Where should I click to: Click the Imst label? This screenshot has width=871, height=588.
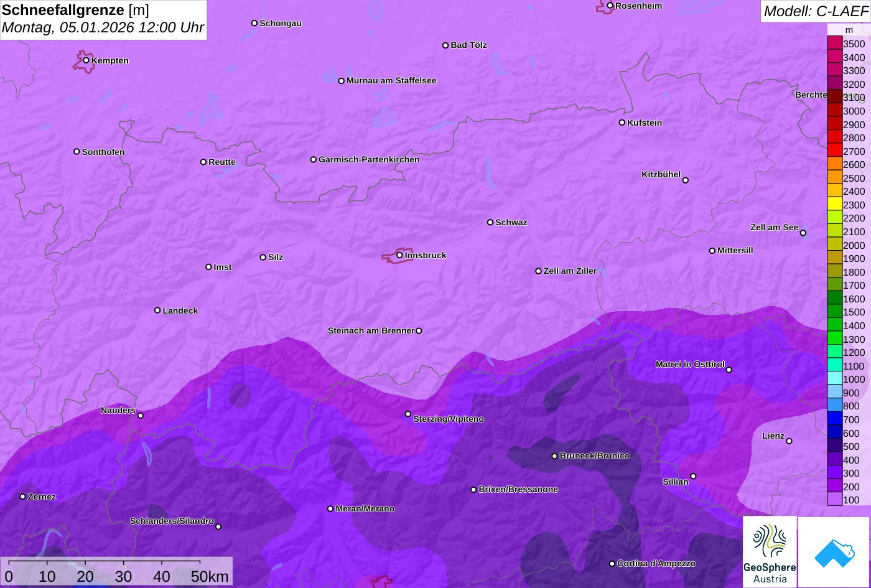point(223,267)
